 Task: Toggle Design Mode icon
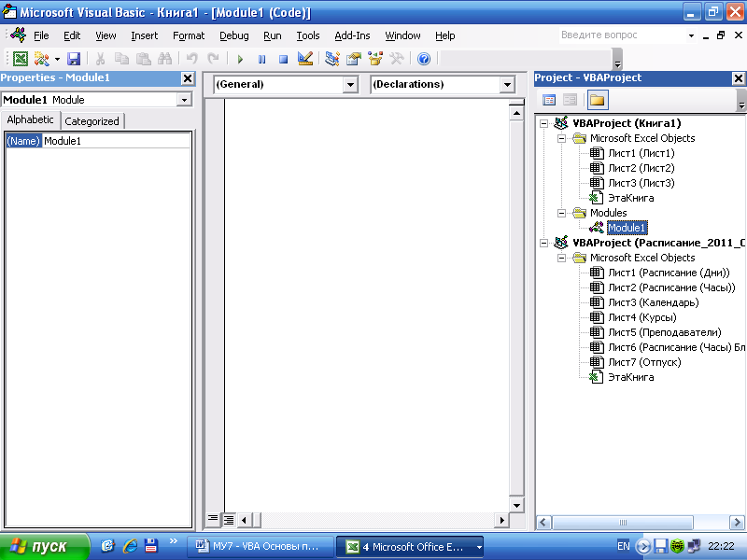305,59
